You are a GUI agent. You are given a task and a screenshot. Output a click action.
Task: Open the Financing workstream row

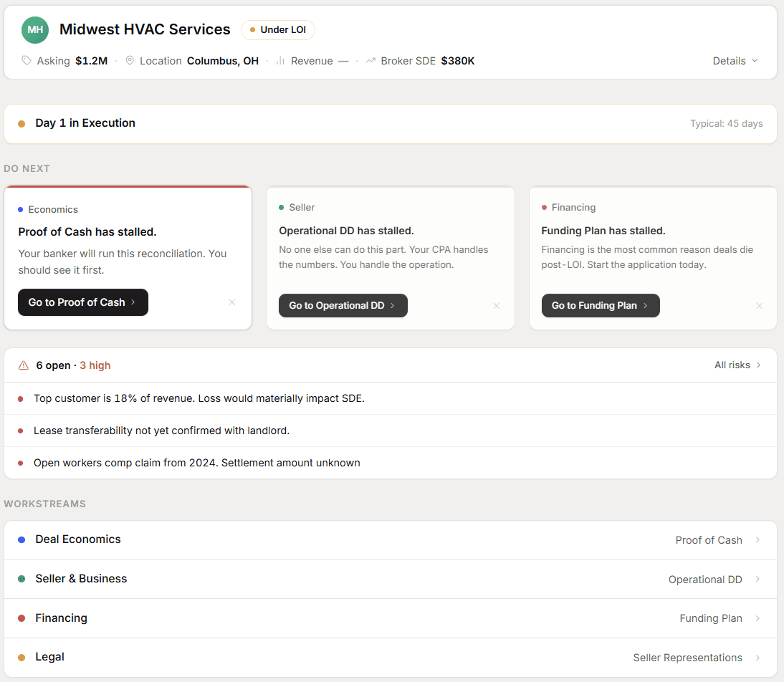tap(391, 618)
